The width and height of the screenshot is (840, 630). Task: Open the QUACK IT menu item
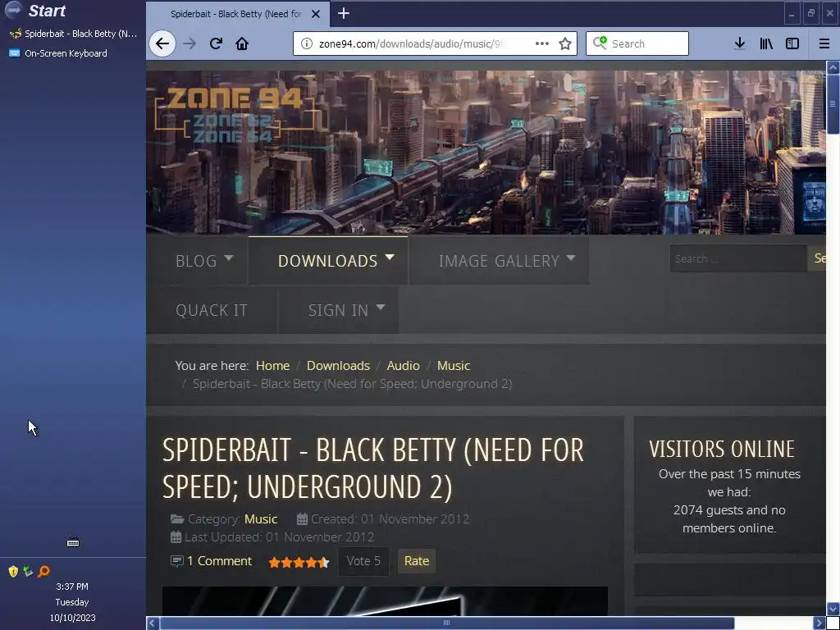point(212,309)
